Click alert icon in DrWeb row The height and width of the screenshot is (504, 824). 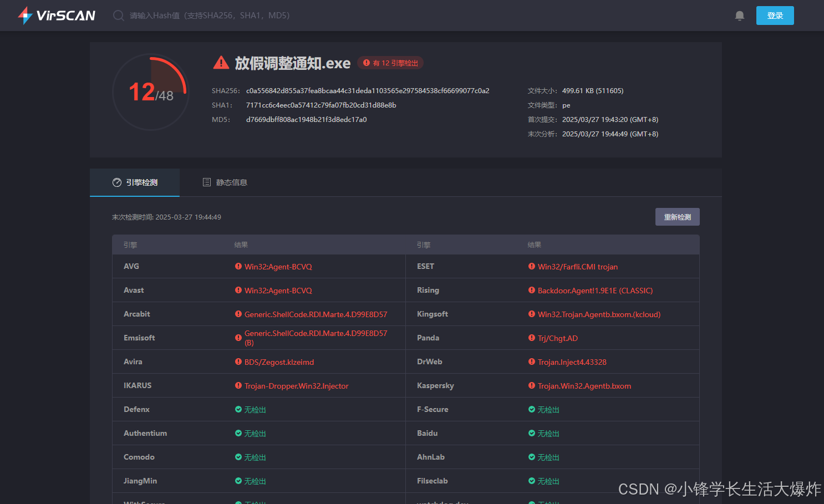point(532,362)
